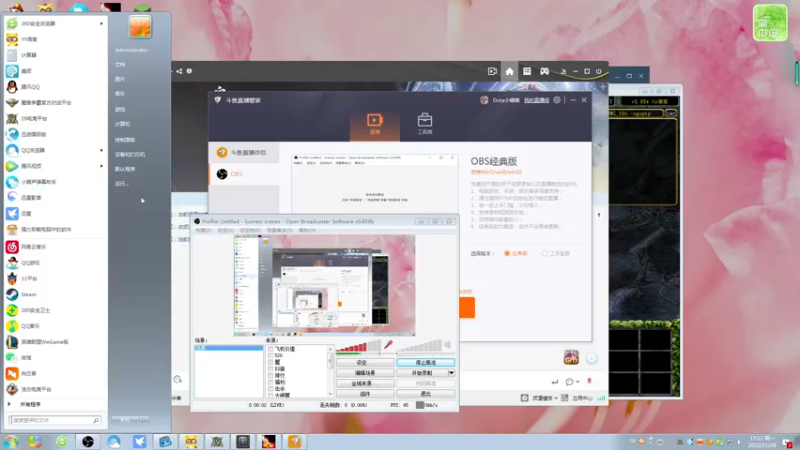Open Douyu manager settings gear

click(x=557, y=100)
